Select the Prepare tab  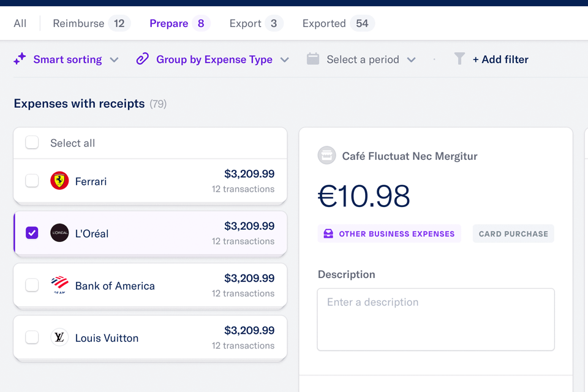click(x=179, y=23)
